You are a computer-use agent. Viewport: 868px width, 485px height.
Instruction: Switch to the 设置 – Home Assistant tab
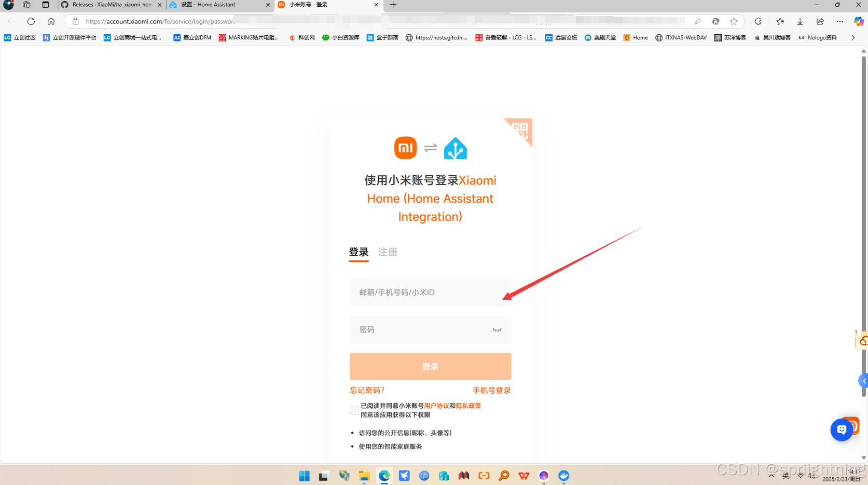pyautogui.click(x=220, y=5)
